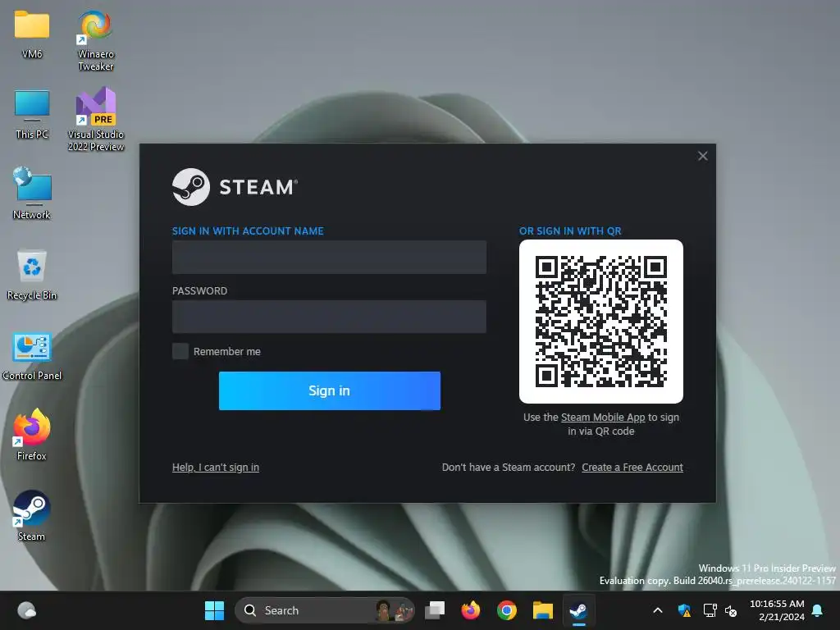Switch to Steam taskbar icon
The width and height of the screenshot is (840, 630).
click(578, 610)
